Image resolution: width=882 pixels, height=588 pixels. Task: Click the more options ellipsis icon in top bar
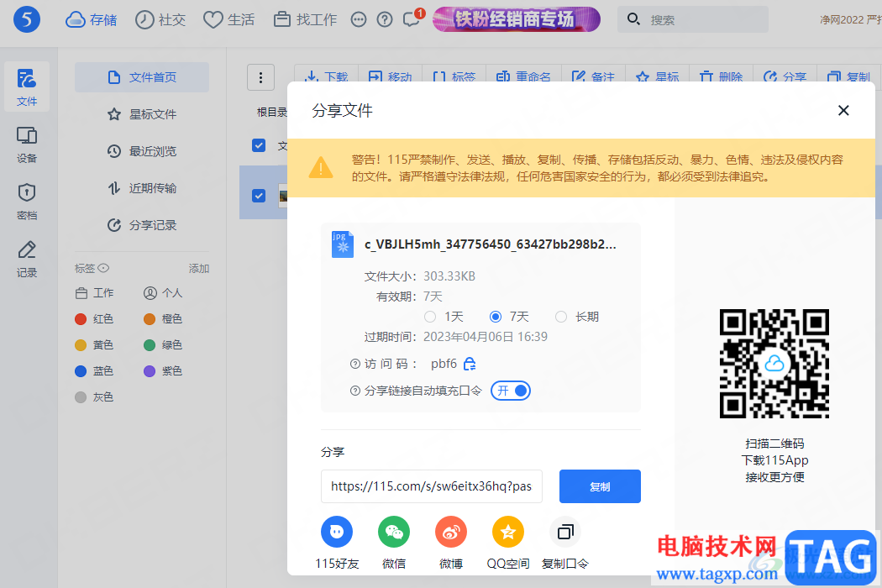point(359,20)
